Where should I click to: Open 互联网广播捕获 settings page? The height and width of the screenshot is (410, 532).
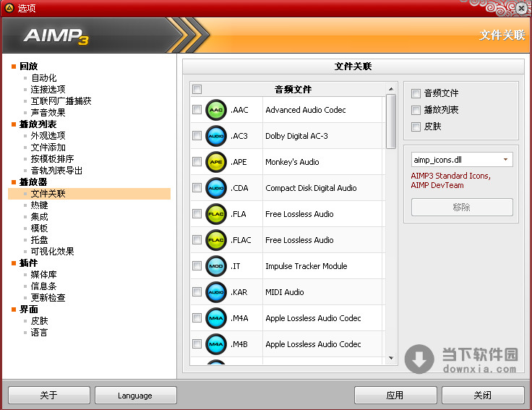coord(61,101)
